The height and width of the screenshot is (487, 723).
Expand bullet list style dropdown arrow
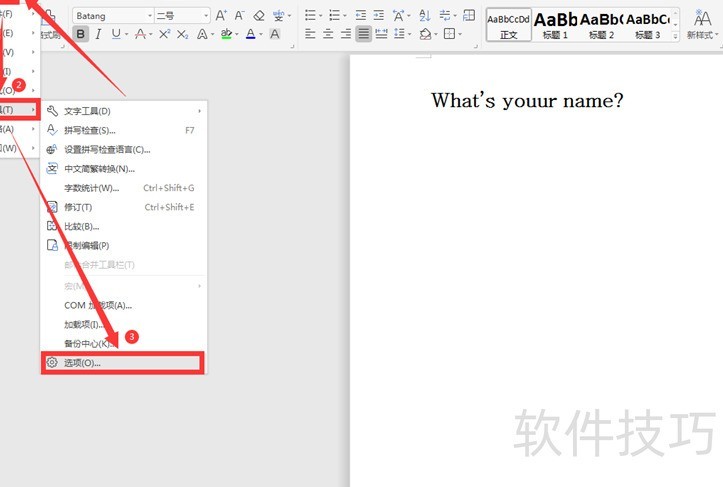click(321, 16)
